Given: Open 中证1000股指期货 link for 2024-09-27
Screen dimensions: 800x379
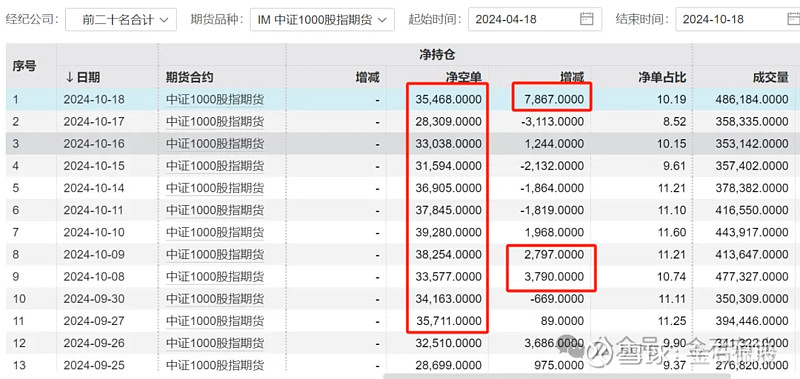Looking at the screenshot, I should tap(215, 321).
